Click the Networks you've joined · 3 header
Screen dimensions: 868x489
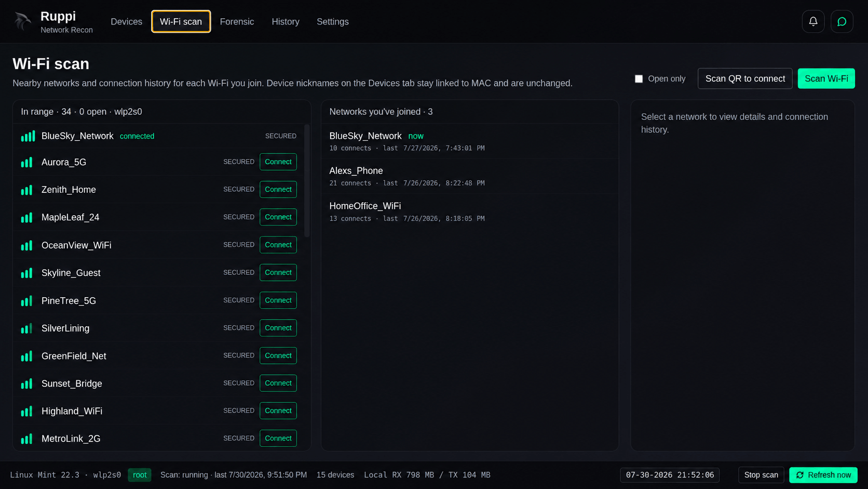click(x=381, y=112)
